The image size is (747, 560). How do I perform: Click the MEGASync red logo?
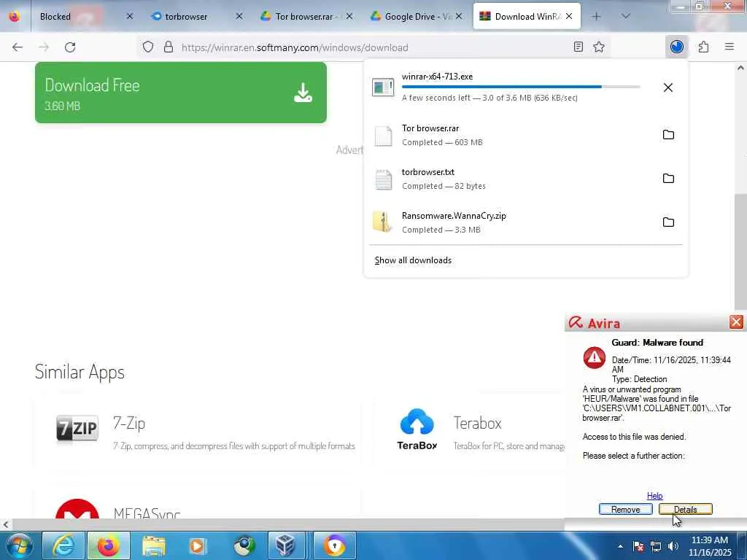[x=77, y=508]
